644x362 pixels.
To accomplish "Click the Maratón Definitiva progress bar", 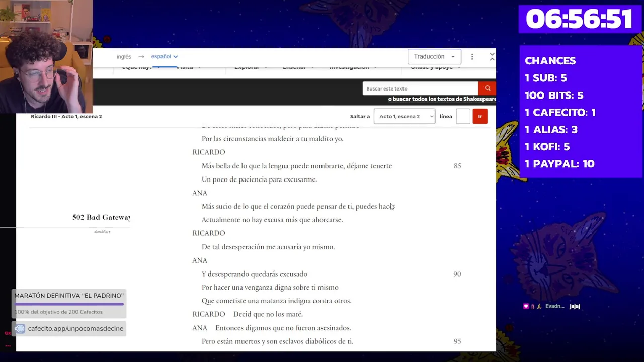I will point(69,304).
